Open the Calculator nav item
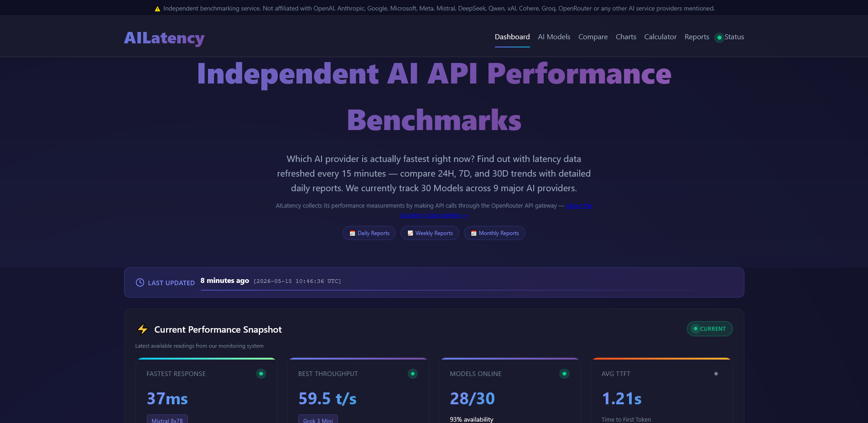The image size is (868, 423). (660, 37)
